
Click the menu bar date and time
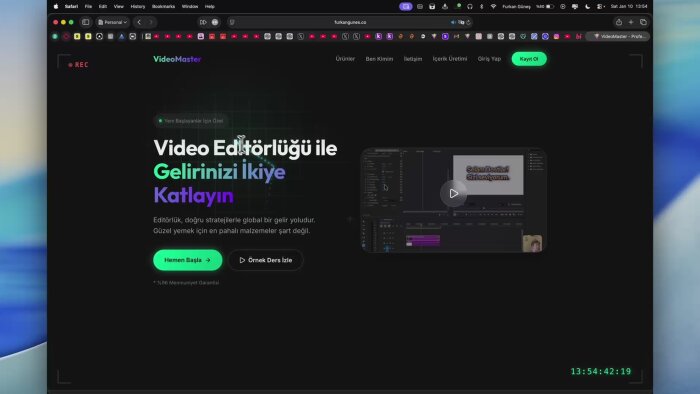(x=629, y=6)
